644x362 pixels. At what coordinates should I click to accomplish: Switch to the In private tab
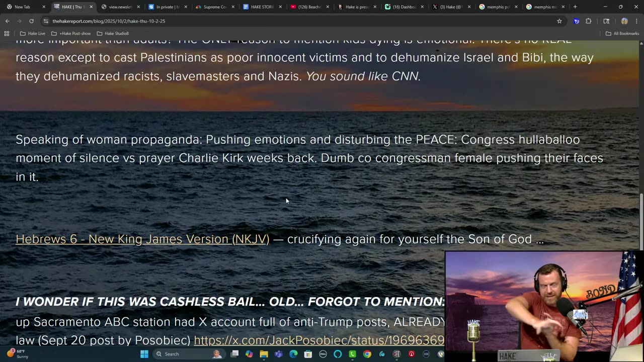pyautogui.click(x=167, y=7)
